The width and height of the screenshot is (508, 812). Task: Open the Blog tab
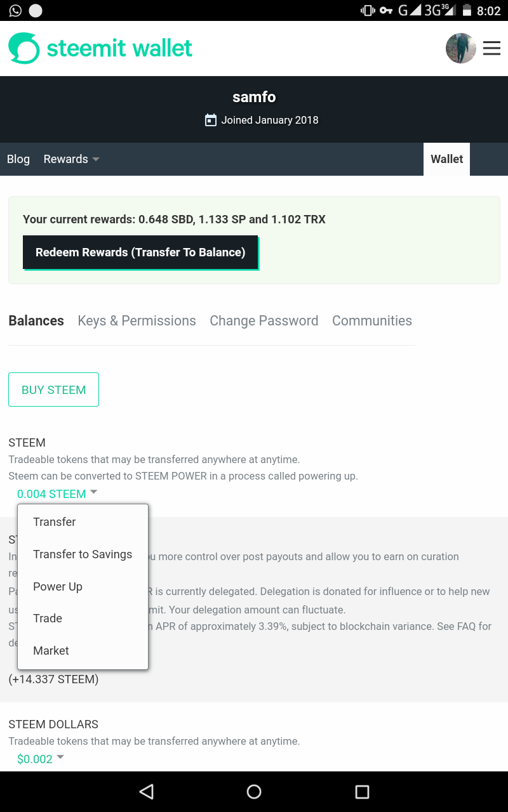point(18,159)
